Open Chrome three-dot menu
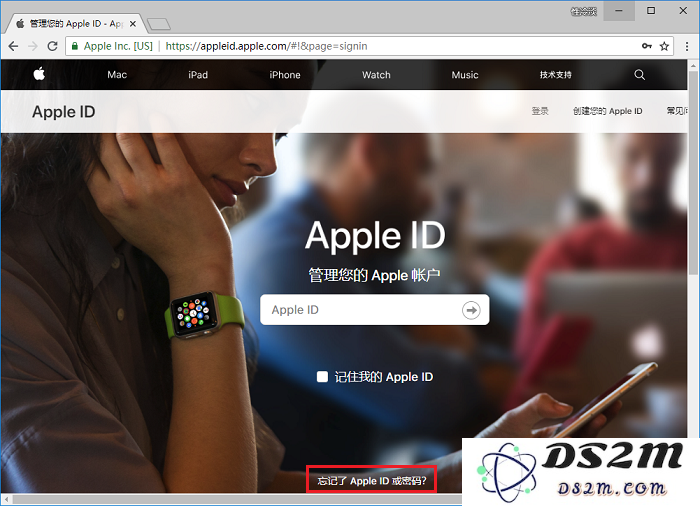 click(x=687, y=46)
